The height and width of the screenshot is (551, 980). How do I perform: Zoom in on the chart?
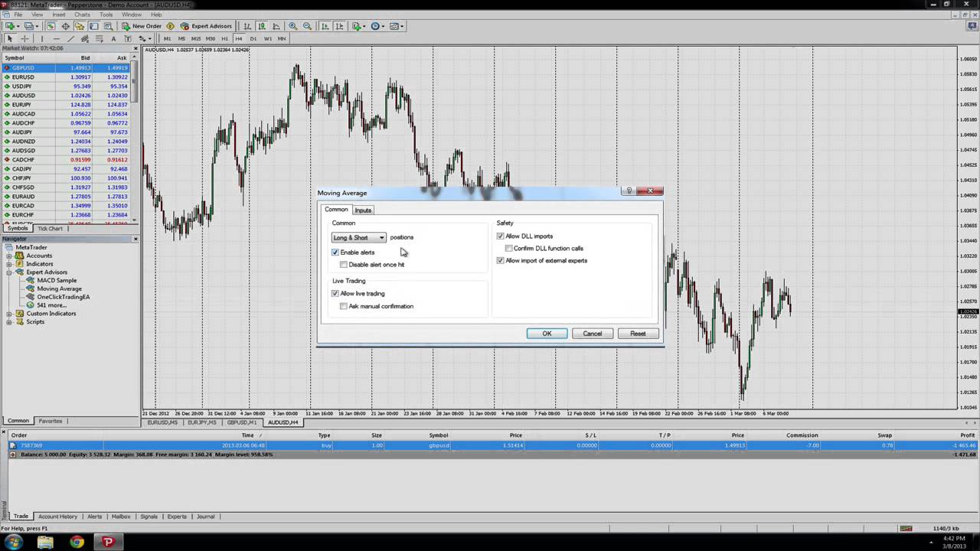(292, 26)
